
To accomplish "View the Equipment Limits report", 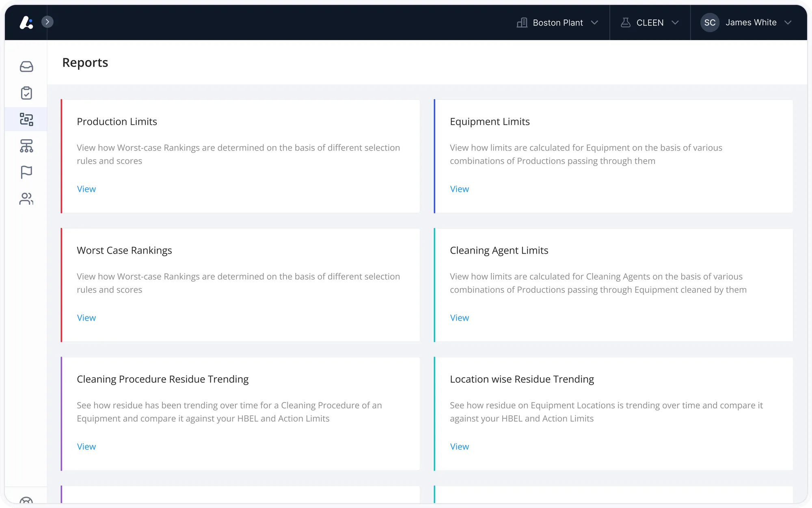I will click(x=459, y=189).
